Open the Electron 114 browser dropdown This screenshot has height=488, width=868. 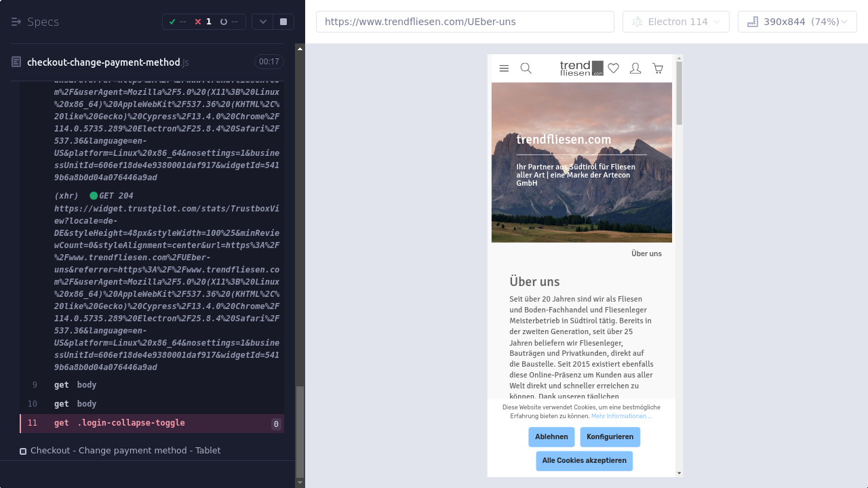(675, 22)
